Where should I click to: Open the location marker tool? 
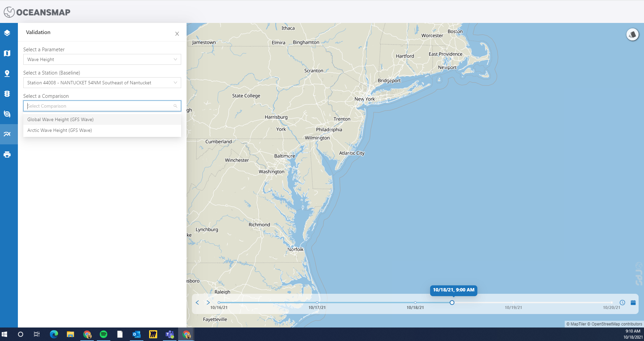[7, 73]
